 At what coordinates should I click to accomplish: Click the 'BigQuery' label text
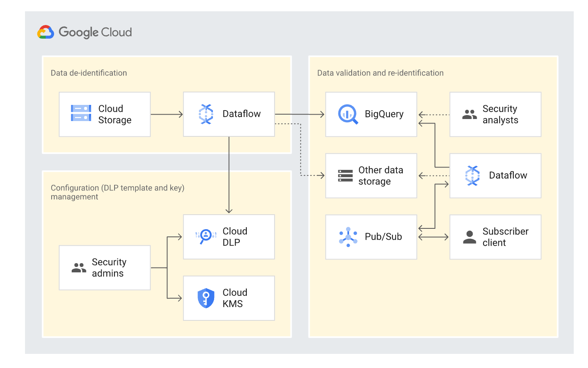(384, 114)
